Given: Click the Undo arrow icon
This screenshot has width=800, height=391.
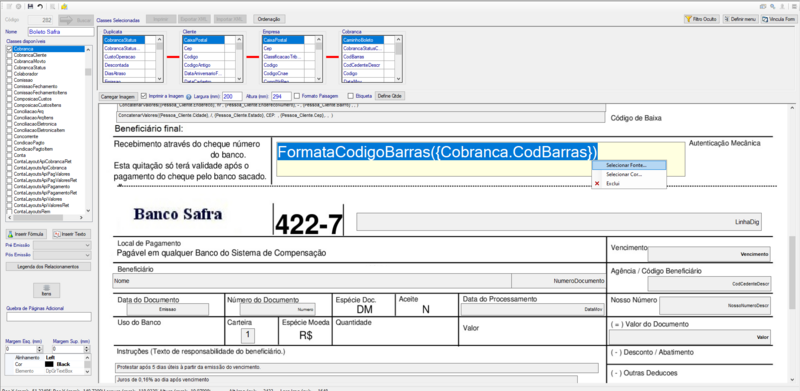Looking at the screenshot, I should pos(40,6).
